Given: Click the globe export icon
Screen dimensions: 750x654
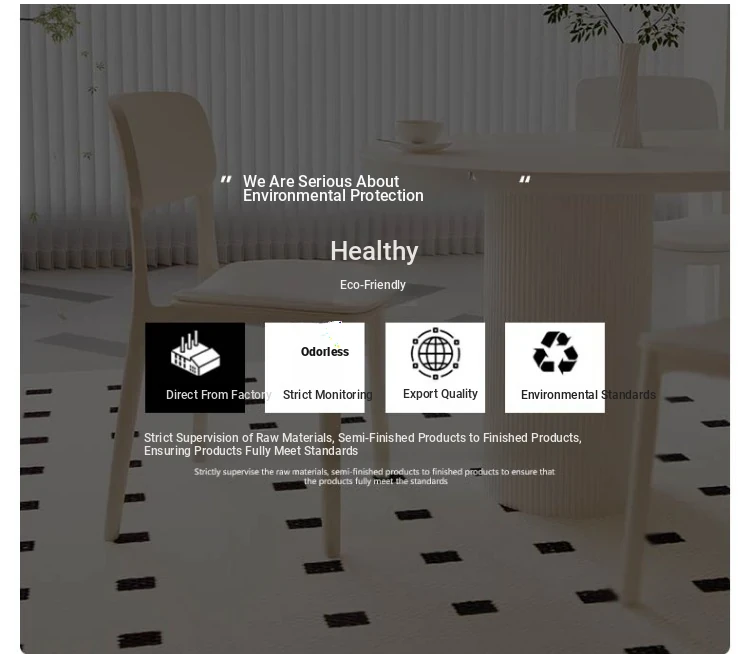Looking at the screenshot, I should 435,353.
